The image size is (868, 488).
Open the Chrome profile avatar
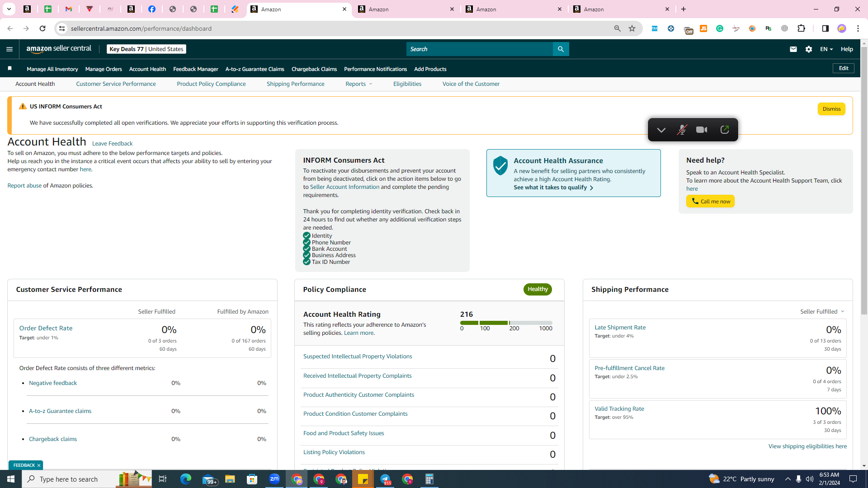pyautogui.click(x=842, y=28)
